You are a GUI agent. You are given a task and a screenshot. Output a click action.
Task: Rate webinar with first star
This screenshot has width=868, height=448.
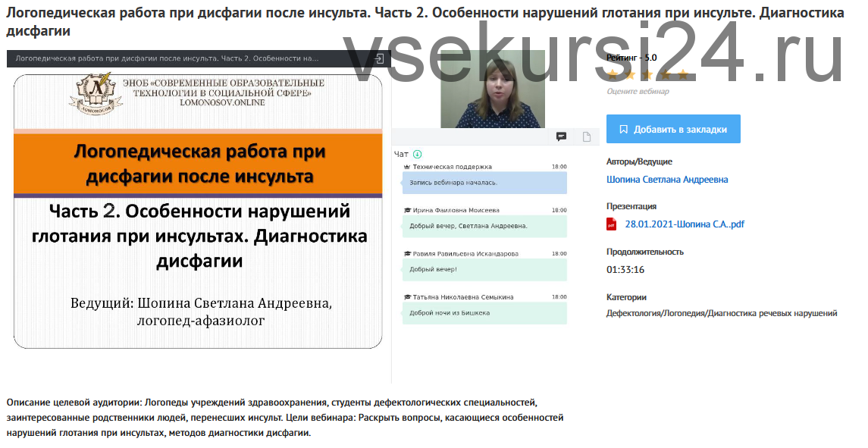613,75
